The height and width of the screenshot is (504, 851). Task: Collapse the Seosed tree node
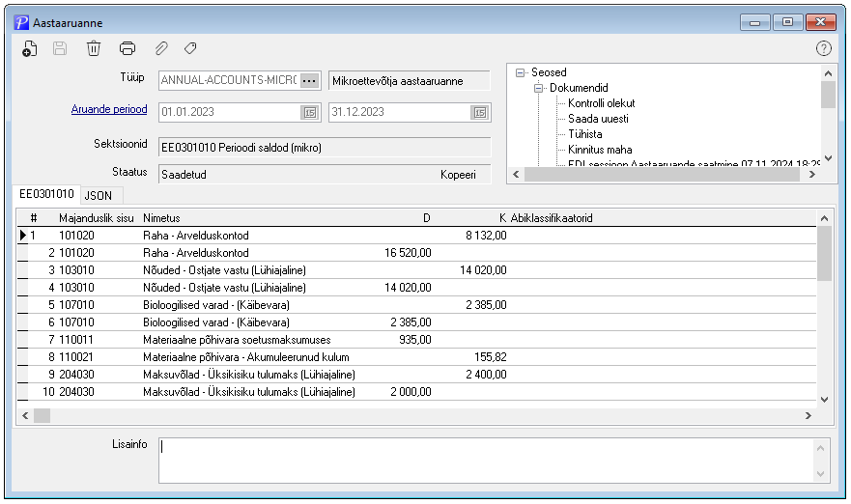coord(520,72)
